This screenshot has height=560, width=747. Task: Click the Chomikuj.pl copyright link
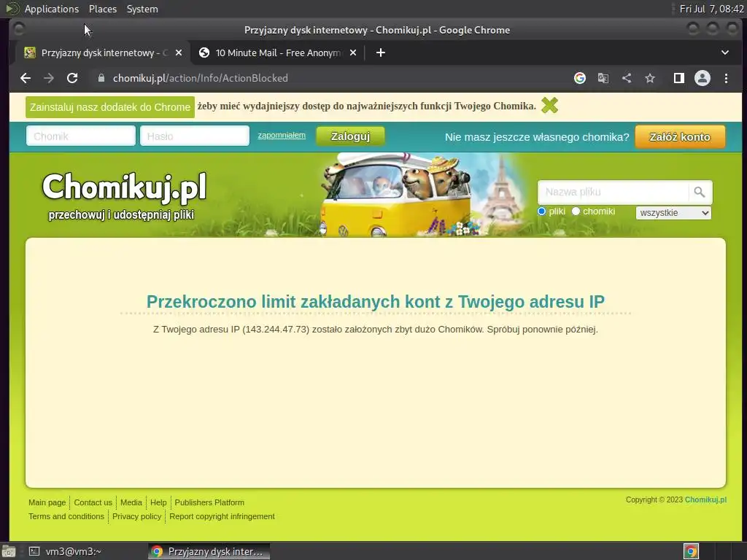tap(705, 499)
